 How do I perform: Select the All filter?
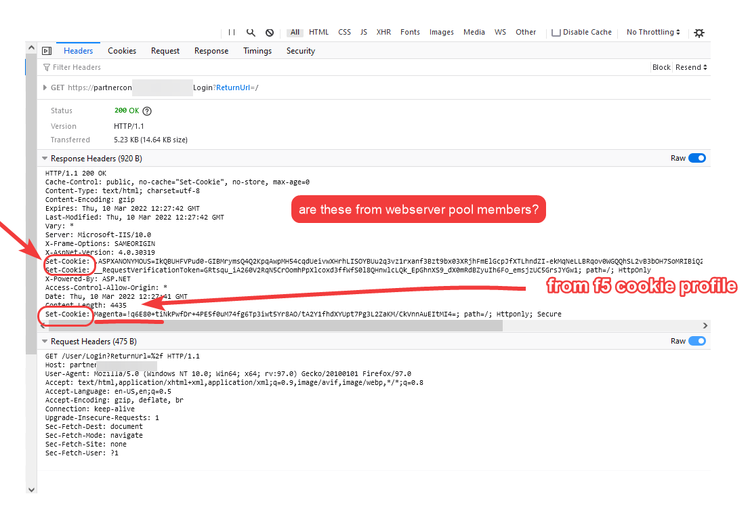click(295, 32)
